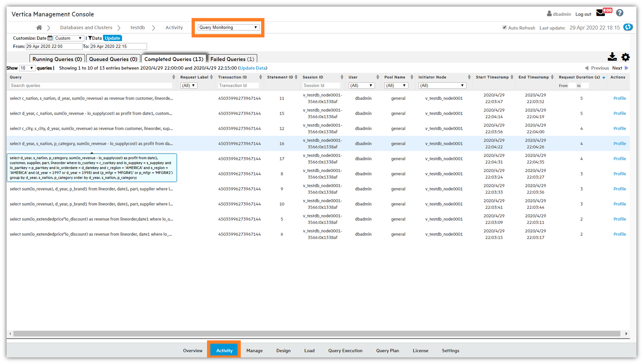This screenshot has width=643, height=364.
Task: Open the calendar date picker icon
Action: click(x=50, y=38)
